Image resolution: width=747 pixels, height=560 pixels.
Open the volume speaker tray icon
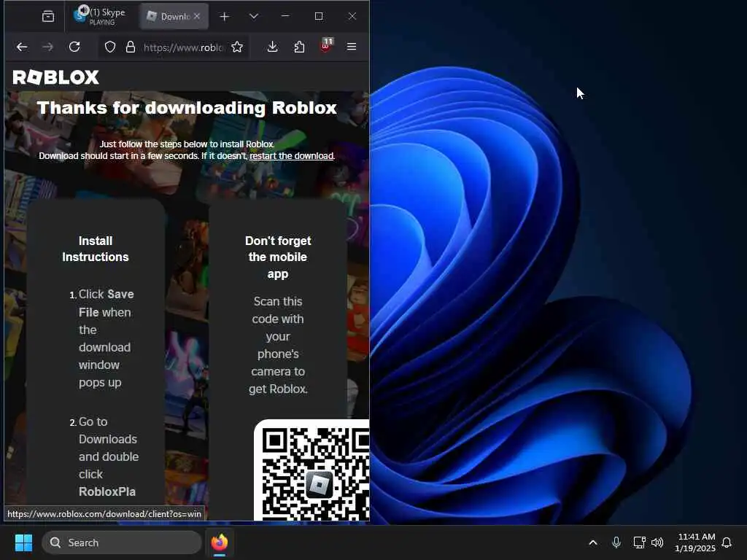pyautogui.click(x=657, y=542)
